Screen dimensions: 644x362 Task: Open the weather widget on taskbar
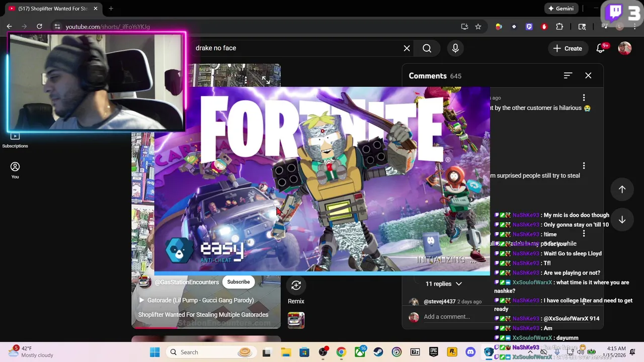tap(31, 351)
